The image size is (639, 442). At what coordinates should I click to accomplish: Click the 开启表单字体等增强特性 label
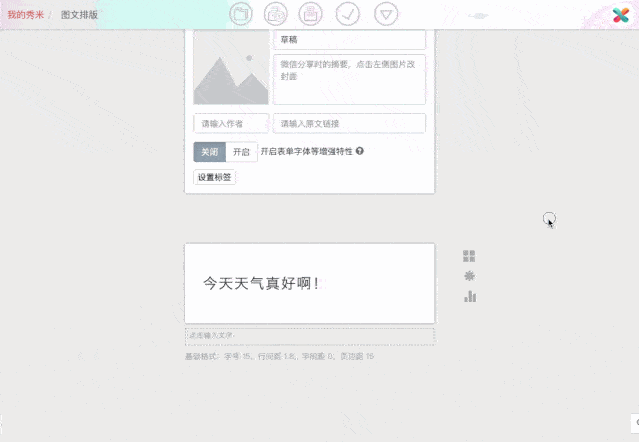[x=306, y=152]
